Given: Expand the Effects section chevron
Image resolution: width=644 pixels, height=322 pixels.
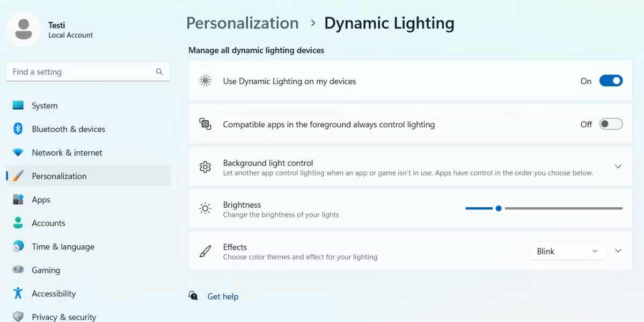Looking at the screenshot, I should tap(618, 250).
